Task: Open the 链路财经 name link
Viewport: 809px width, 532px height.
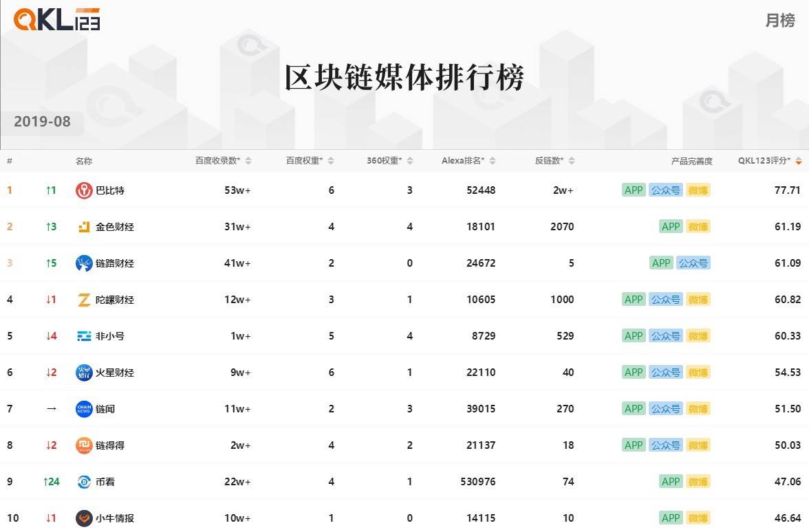Action: coord(114,263)
